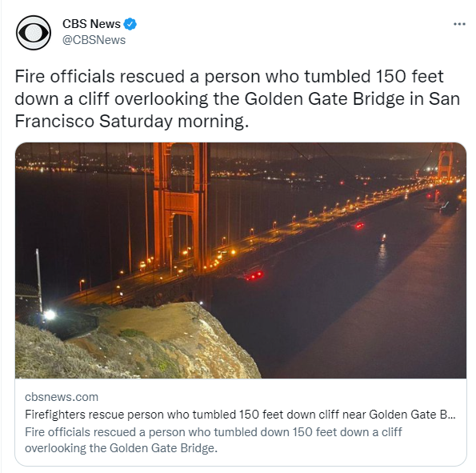Click the truncated 'Golden Gate B...' headline ending
Image resolution: width=476 pixels, height=473 pixels.
[x=412, y=415]
